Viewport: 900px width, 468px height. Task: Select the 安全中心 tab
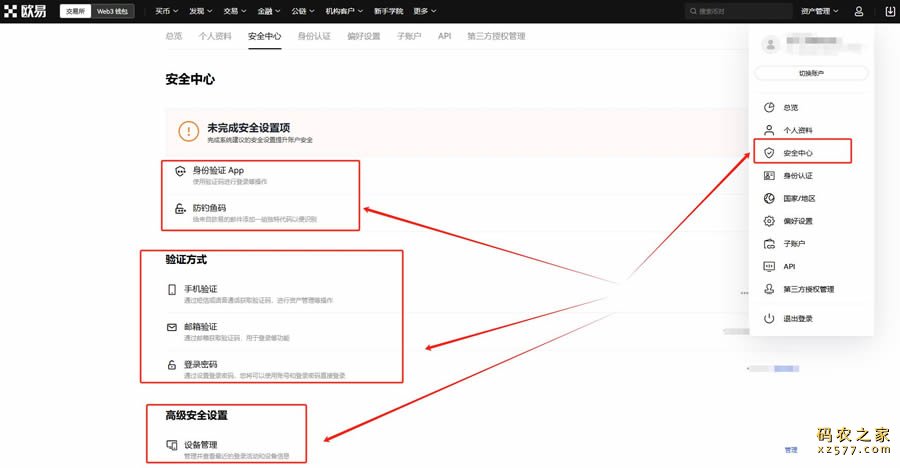tap(265, 36)
